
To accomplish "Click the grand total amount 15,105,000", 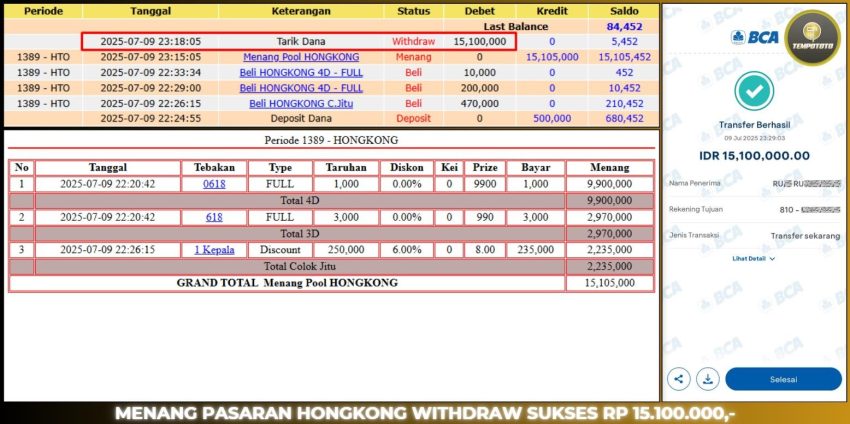I will (x=610, y=283).
